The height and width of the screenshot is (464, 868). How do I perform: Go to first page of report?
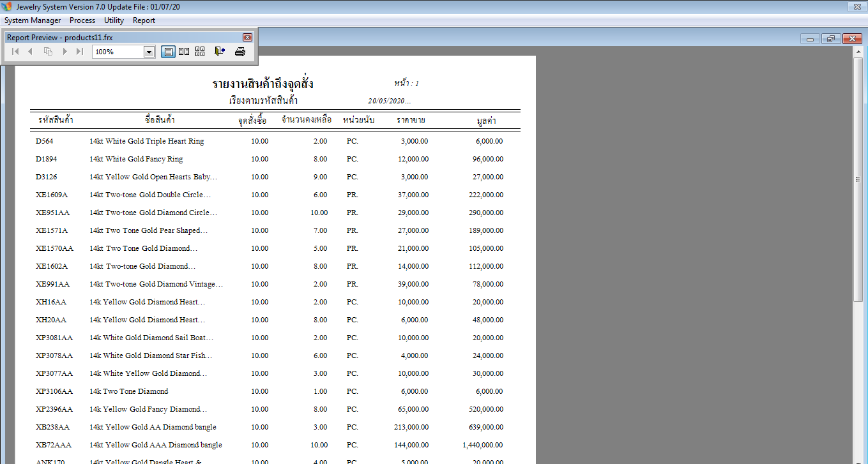[x=15, y=52]
